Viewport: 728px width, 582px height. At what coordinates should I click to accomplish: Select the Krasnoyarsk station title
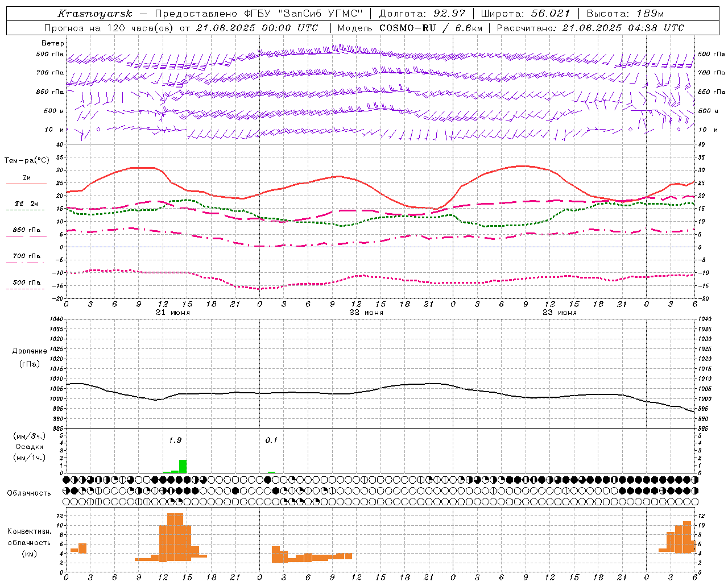[95, 14]
